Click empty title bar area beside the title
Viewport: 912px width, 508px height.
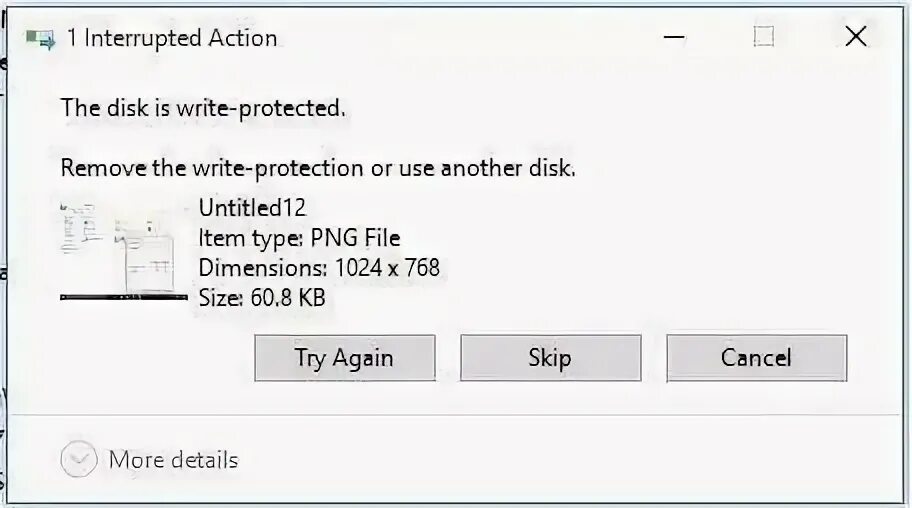click(x=460, y=39)
